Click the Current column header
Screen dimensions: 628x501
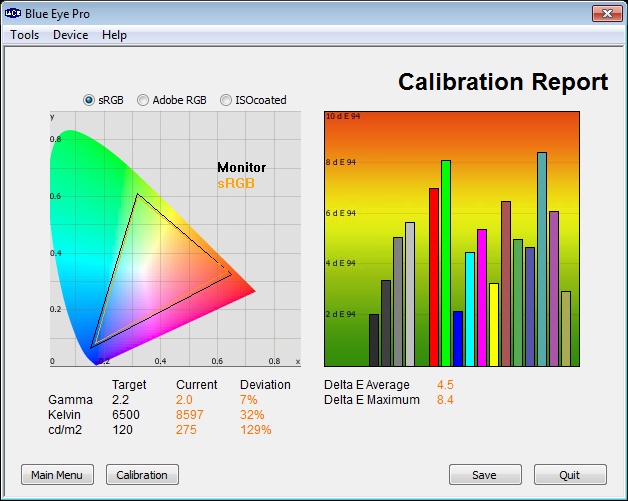click(x=197, y=385)
